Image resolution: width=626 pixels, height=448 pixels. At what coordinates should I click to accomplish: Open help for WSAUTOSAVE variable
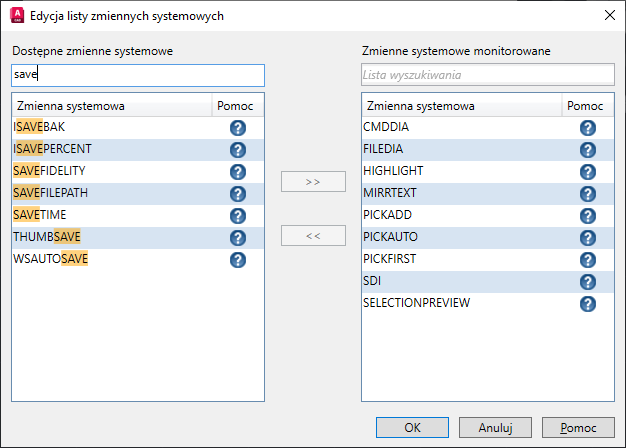click(x=238, y=260)
